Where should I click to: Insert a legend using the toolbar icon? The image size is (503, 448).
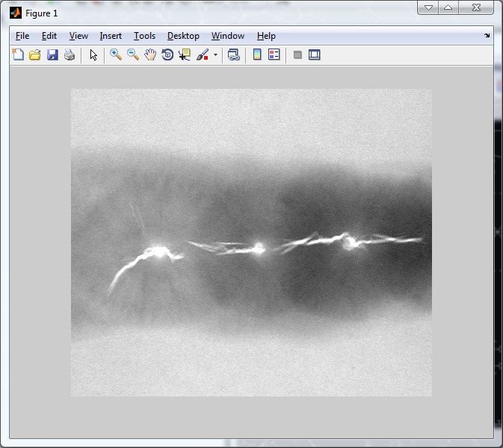click(x=274, y=55)
